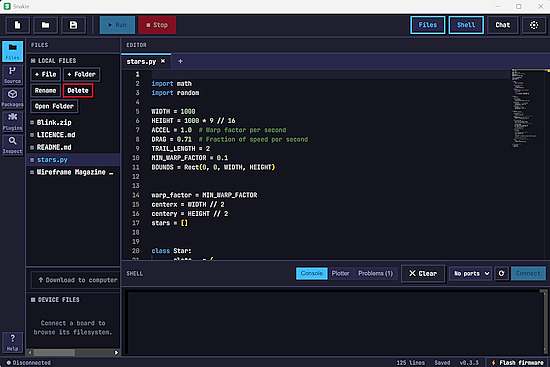Viewport: 550px width, 367px height.
Task: Click the red Stop button
Action: (x=157, y=25)
